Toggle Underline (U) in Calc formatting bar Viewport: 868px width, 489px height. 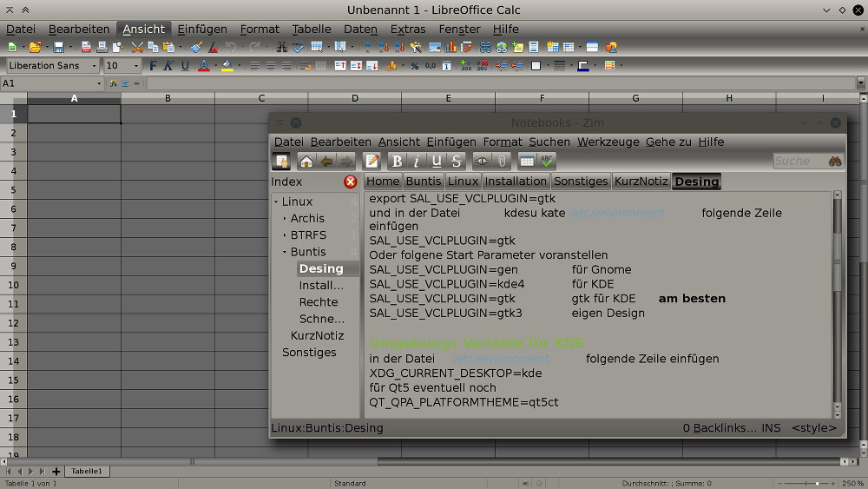[185, 66]
